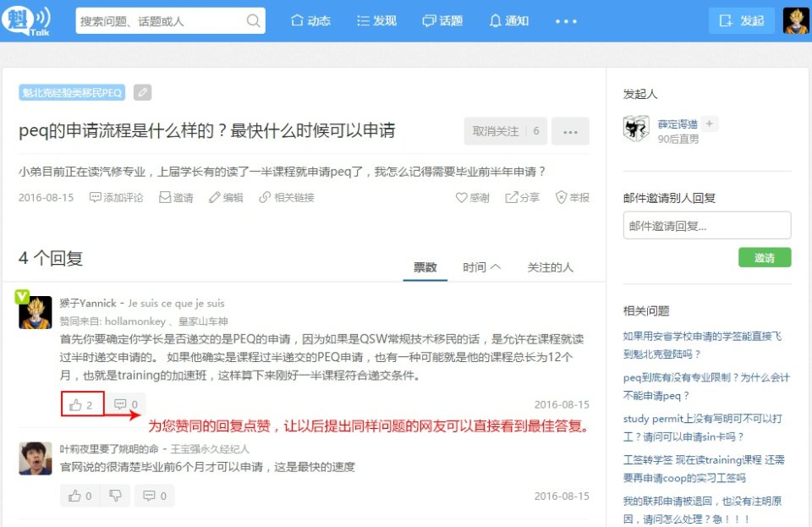Image resolution: width=812 pixels, height=527 pixels.
Task: Downvote the second reply with thumbs-down
Action: point(115,496)
